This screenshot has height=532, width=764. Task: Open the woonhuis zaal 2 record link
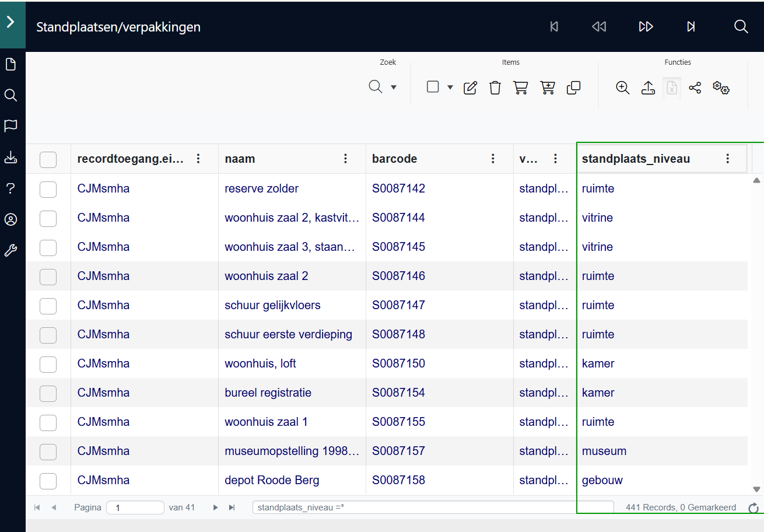click(267, 276)
